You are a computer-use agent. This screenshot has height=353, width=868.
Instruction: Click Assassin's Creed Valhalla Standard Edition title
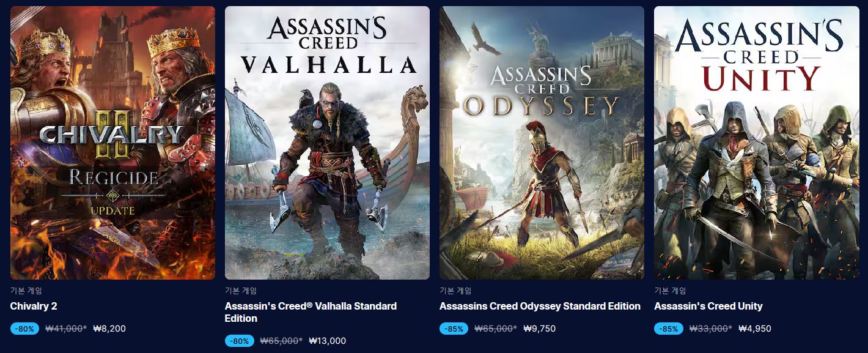click(x=311, y=312)
